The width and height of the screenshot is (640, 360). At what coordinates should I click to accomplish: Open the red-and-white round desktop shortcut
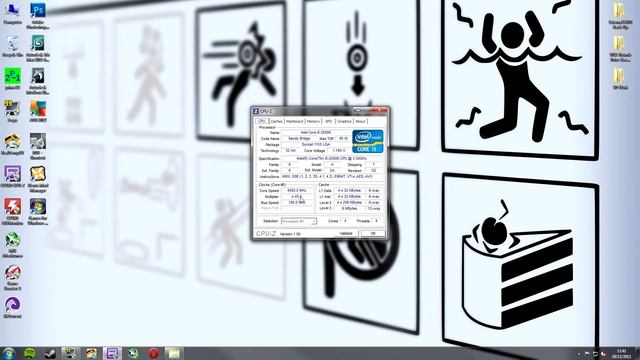[x=12, y=278]
